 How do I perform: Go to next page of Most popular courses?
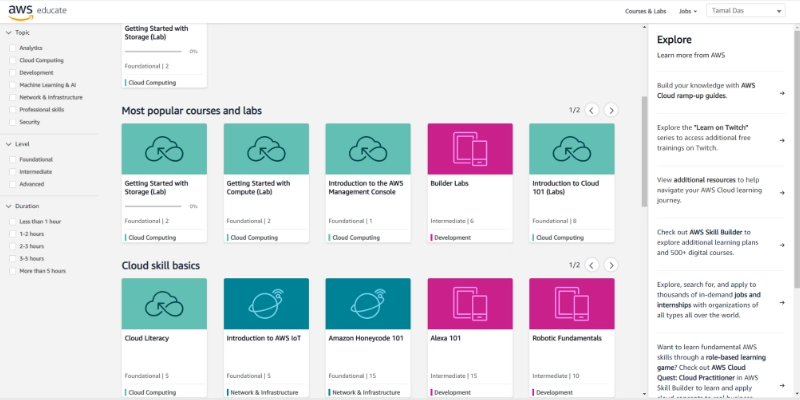point(611,110)
